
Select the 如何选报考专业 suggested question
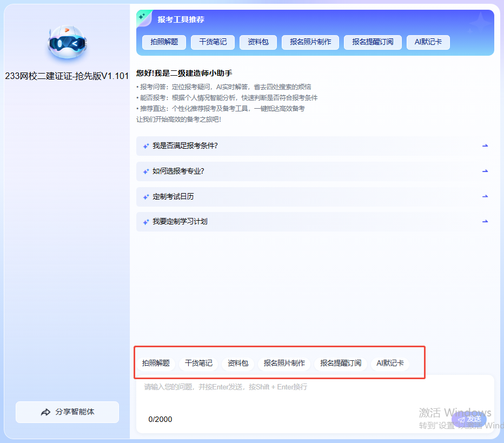pos(178,171)
